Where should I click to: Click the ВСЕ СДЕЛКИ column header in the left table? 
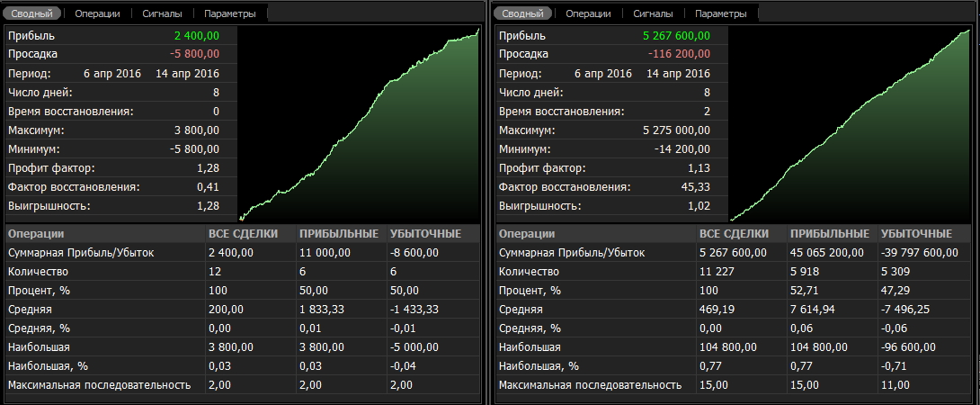[243, 234]
